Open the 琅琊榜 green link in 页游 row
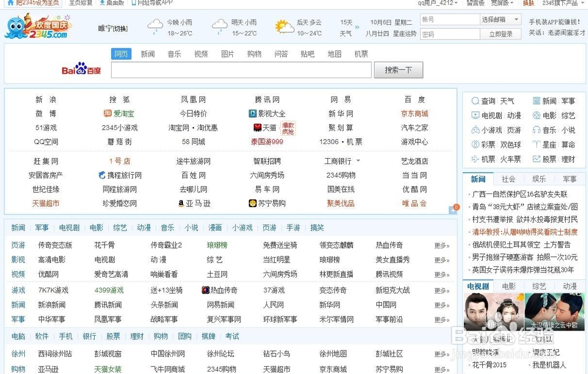Image resolution: width=588 pixels, height=374 pixels. pos(217,245)
